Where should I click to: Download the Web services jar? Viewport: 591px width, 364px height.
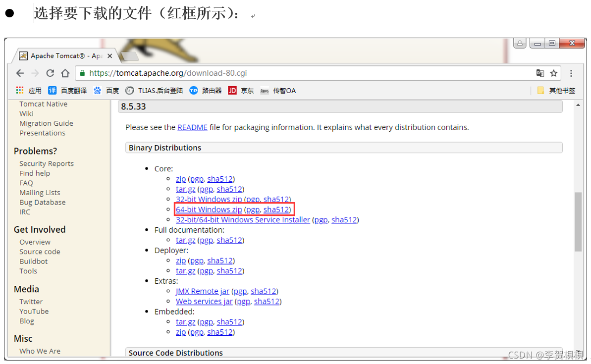coord(204,302)
